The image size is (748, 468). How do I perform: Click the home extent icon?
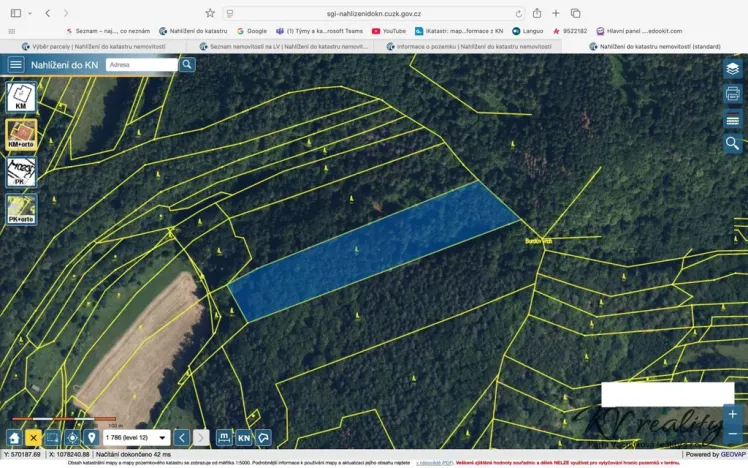tap(14, 437)
